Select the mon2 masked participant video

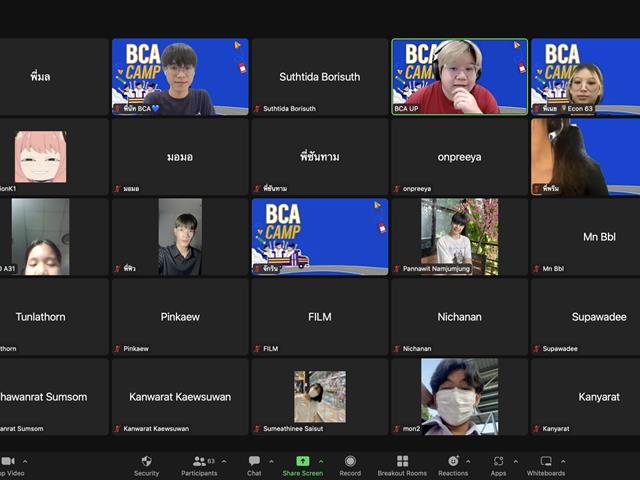(x=460, y=397)
